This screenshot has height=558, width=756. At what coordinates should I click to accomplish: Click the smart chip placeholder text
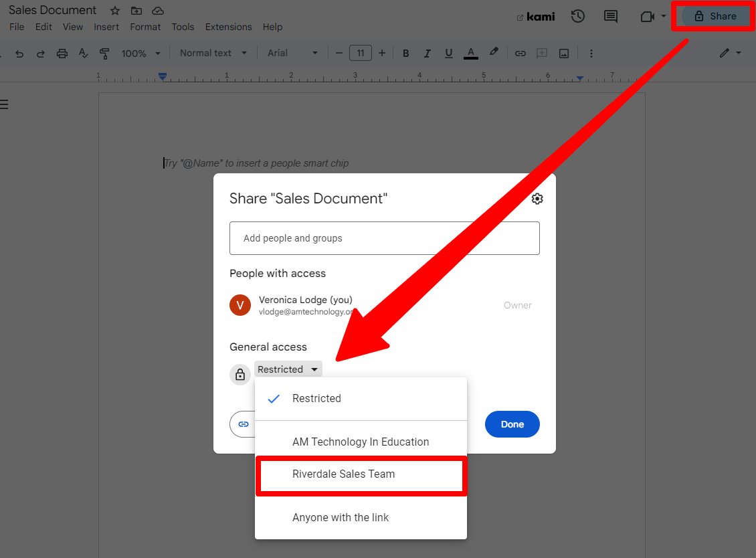click(x=256, y=163)
